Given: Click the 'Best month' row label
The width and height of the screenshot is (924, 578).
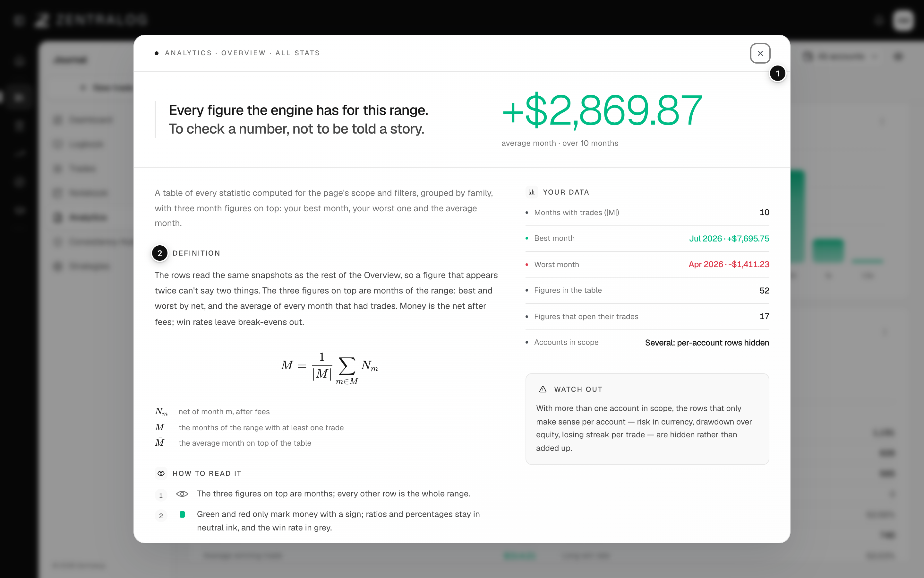Looking at the screenshot, I should point(554,238).
